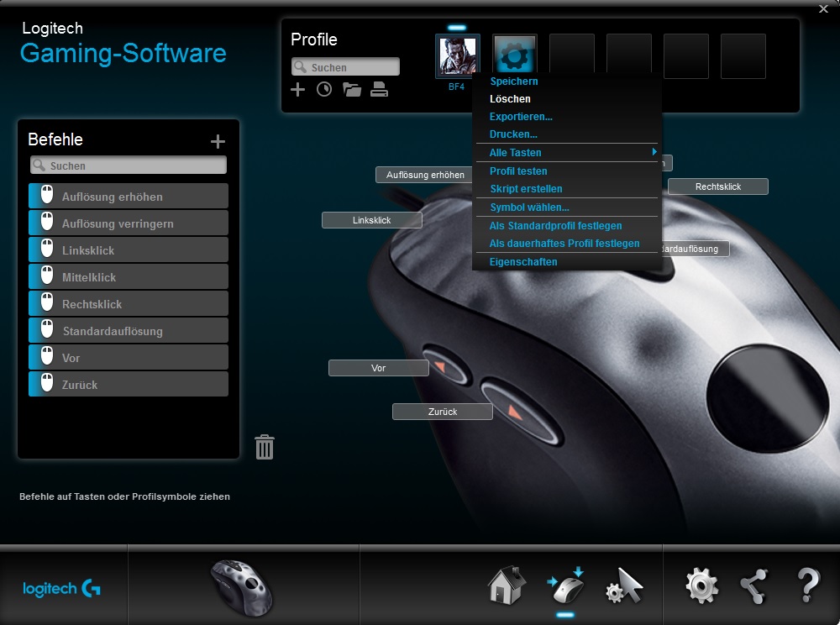Add a new command with Befehle plus
The width and height of the screenshot is (840, 625).
[218, 142]
